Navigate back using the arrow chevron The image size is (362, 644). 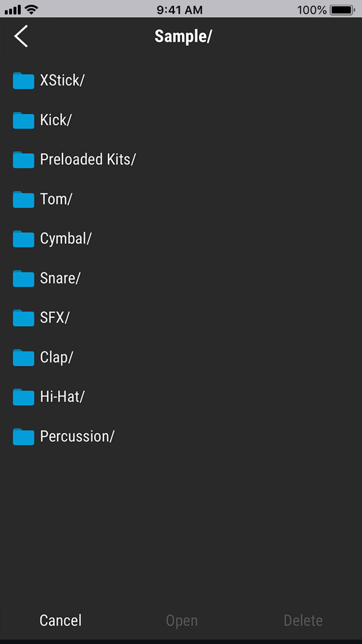[21, 36]
